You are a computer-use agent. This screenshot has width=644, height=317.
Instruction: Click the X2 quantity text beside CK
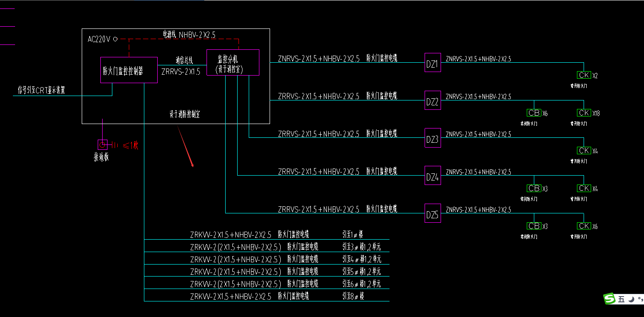click(595, 76)
